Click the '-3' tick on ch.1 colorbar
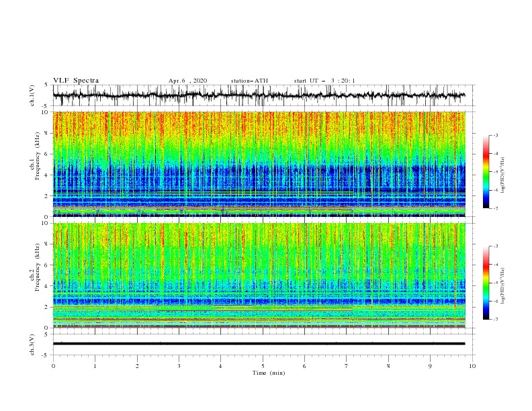Image resolution: width=532 pixels, height=411 pixels. [496, 135]
